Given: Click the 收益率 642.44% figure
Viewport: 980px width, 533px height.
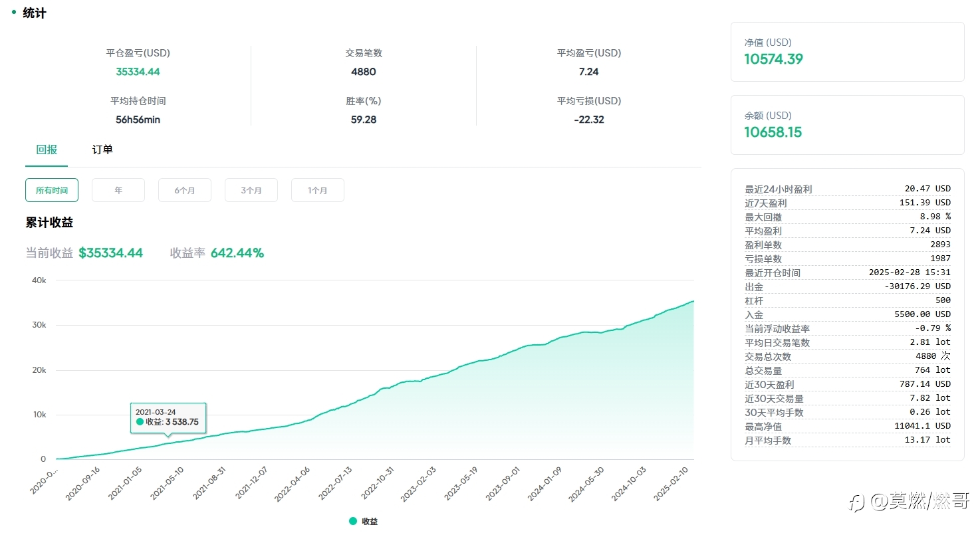Looking at the screenshot, I should [237, 253].
